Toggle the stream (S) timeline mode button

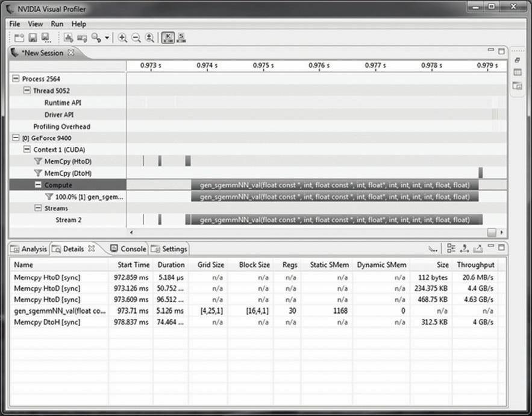point(181,37)
